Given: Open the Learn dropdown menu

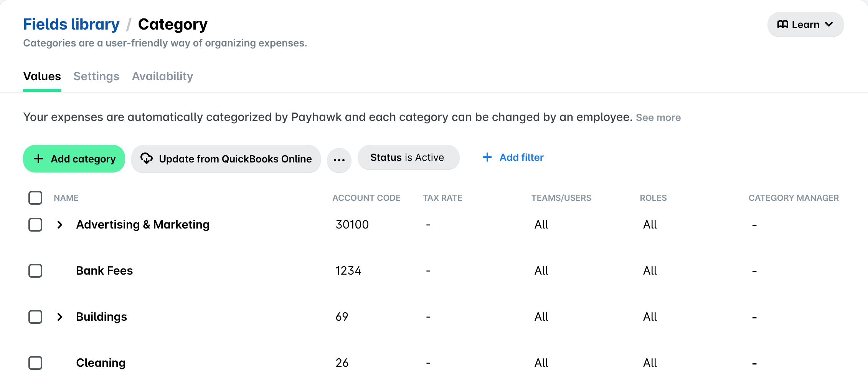Looking at the screenshot, I should [805, 25].
